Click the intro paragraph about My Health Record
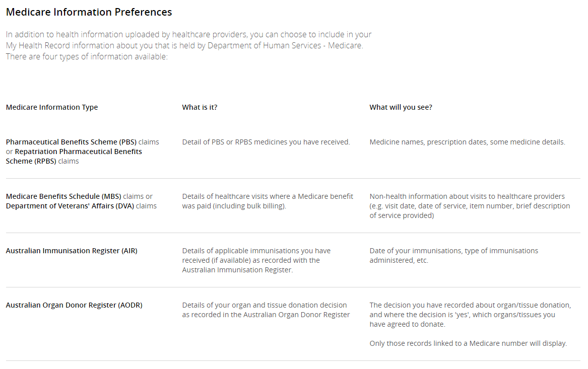Viewport: 588px width, 369px height. pyautogui.click(x=188, y=45)
